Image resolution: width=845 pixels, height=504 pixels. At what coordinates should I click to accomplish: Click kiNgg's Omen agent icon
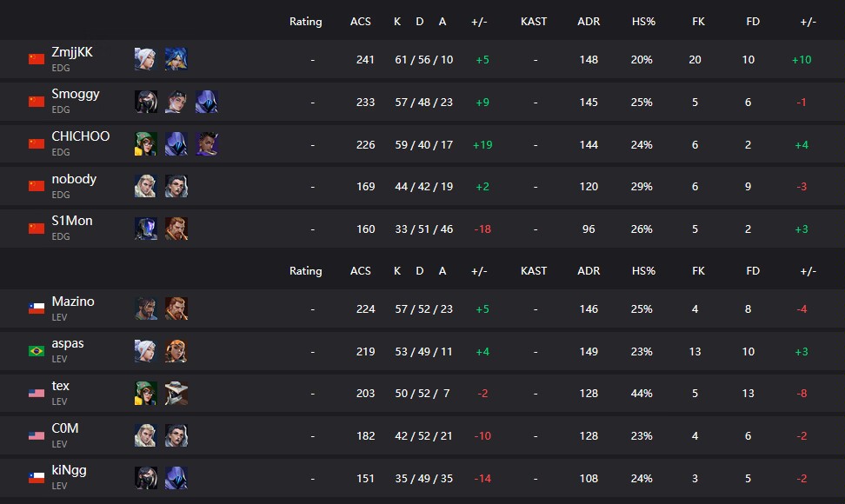176,478
